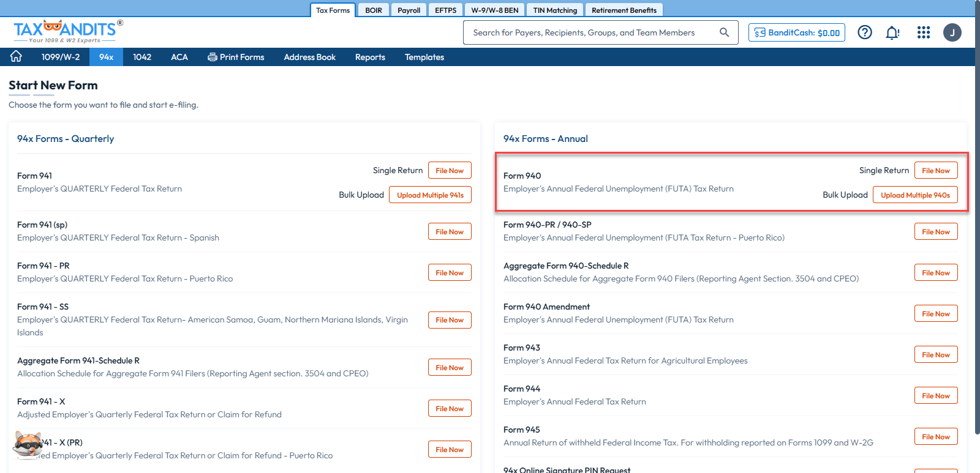The height and width of the screenshot is (473, 980).
Task: Switch to the Payroll tab
Action: (409, 10)
